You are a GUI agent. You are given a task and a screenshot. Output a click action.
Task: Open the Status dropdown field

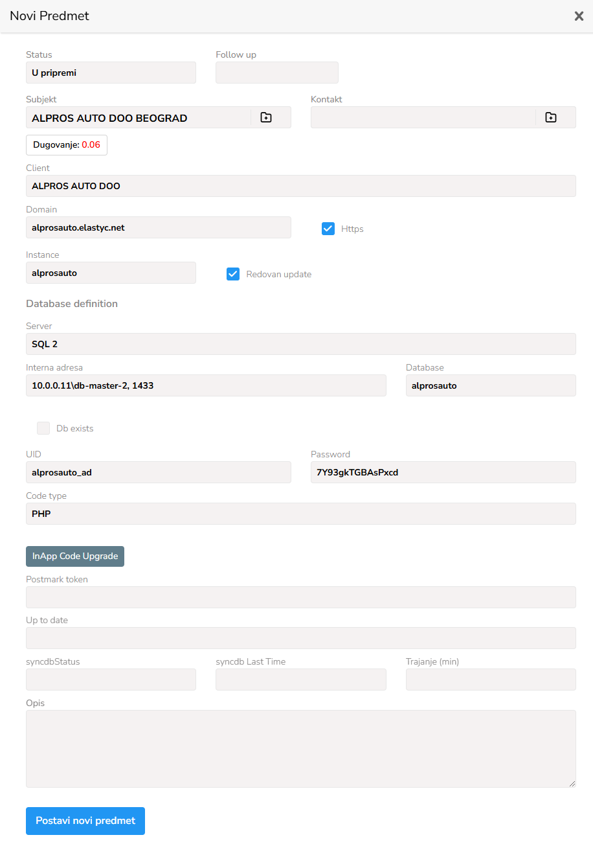(x=111, y=73)
